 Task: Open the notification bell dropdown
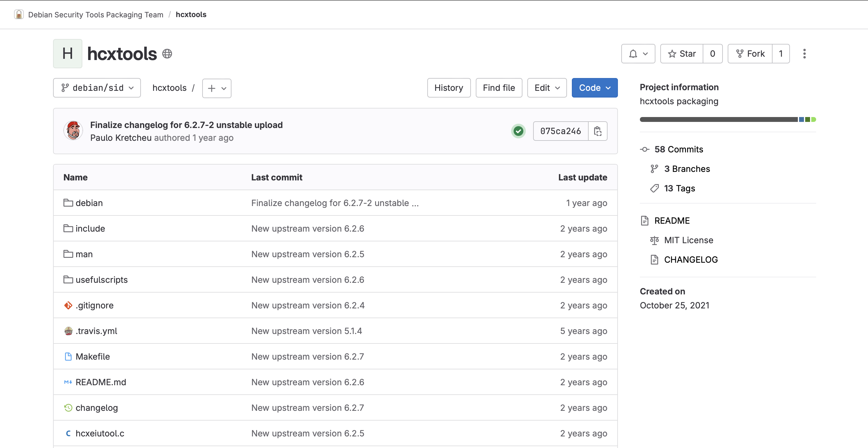638,54
